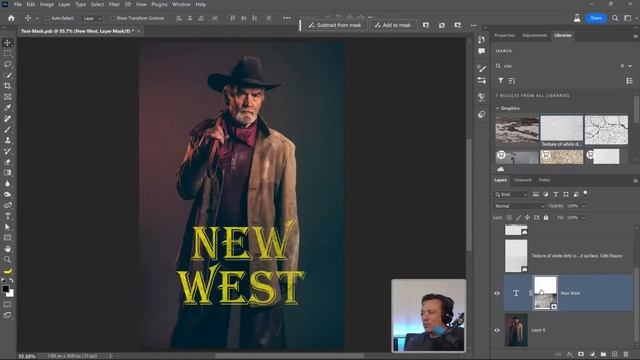
Task: Switch to the Paths tab
Action: (544, 180)
